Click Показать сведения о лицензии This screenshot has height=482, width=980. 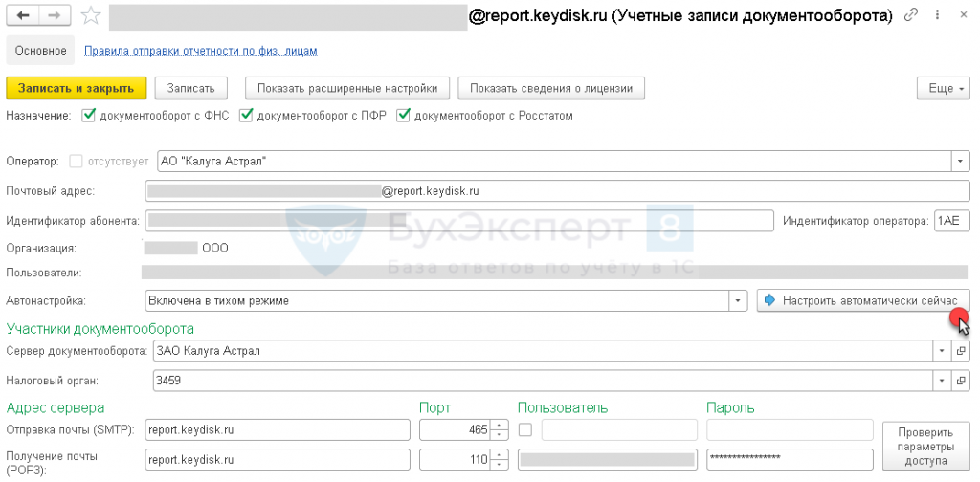pyautogui.click(x=551, y=88)
